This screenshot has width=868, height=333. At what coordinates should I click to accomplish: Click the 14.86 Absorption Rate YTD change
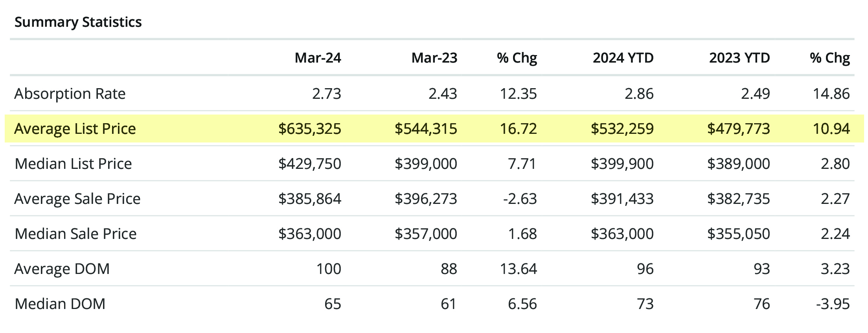[831, 94]
